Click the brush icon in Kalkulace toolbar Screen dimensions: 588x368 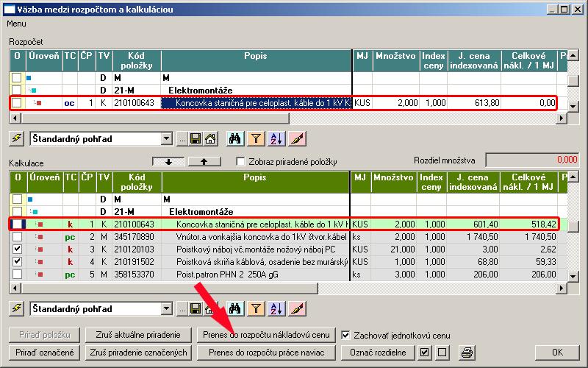click(x=298, y=309)
